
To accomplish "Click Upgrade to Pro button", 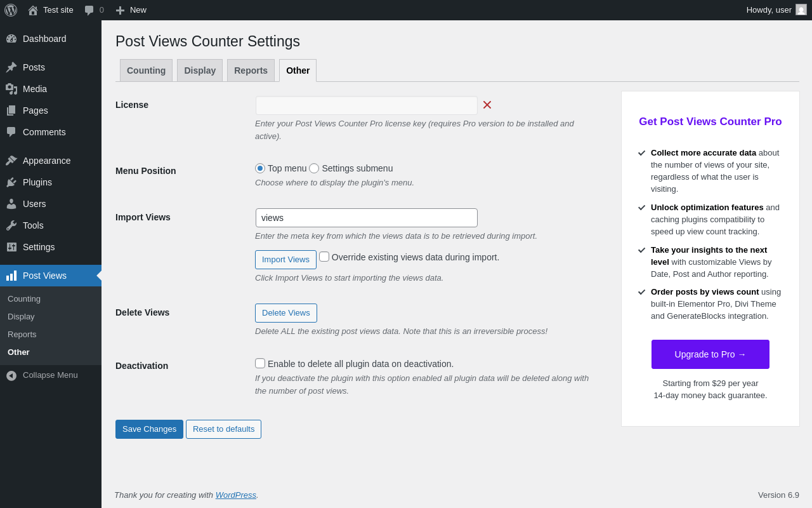I will tap(710, 354).
